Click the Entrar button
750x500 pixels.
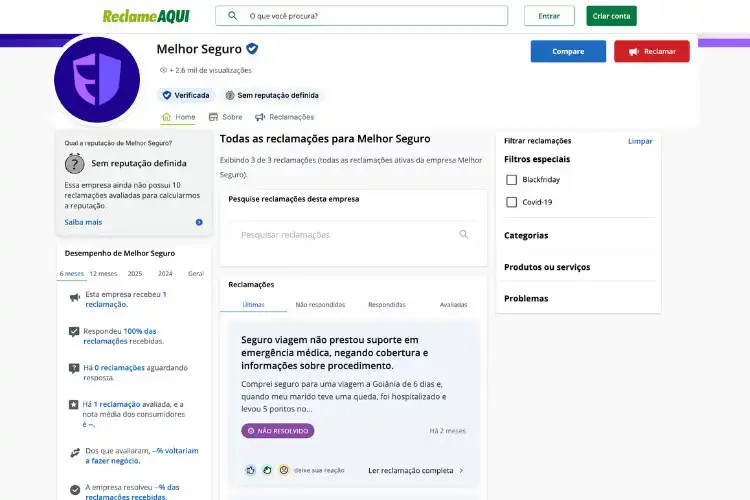point(549,16)
